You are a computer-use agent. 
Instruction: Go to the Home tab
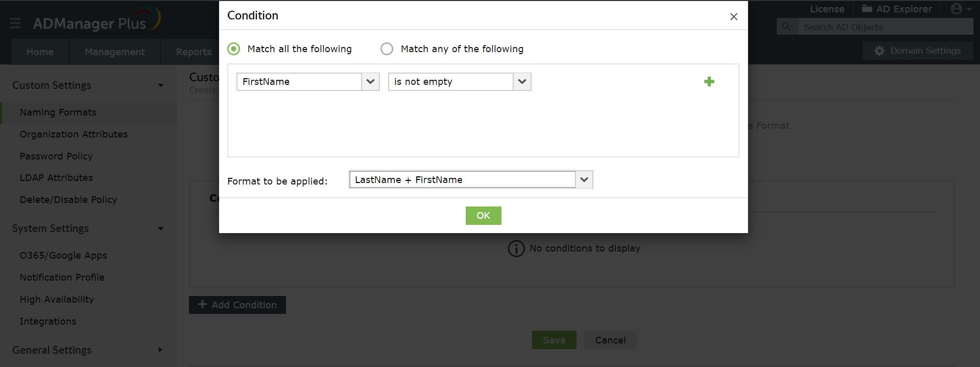(x=40, y=52)
